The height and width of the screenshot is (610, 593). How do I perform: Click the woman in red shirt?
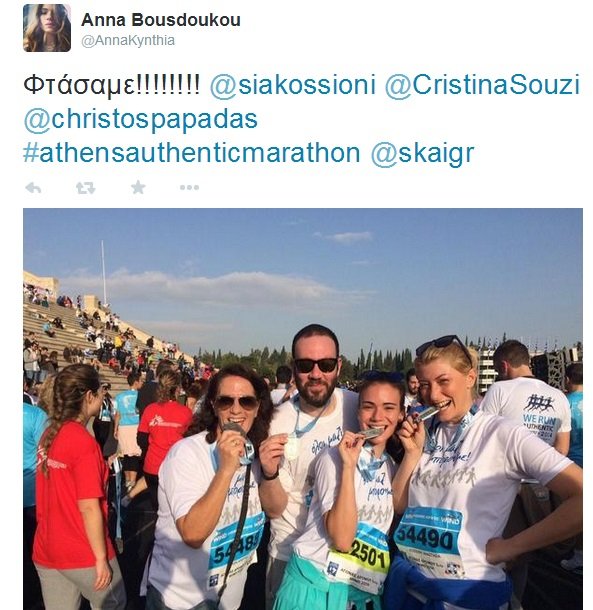pos(73,486)
